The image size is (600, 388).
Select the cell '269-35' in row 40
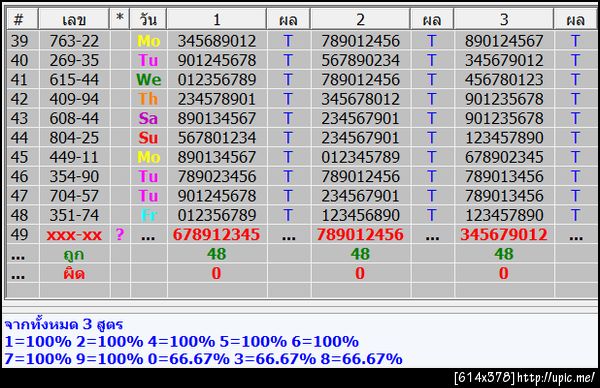(x=74, y=60)
